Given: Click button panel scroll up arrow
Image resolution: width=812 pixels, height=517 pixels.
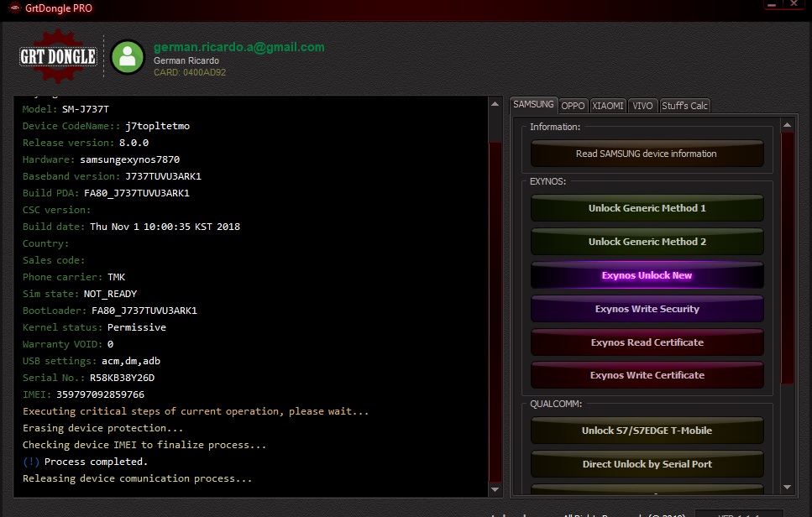Looking at the screenshot, I should point(787,125).
